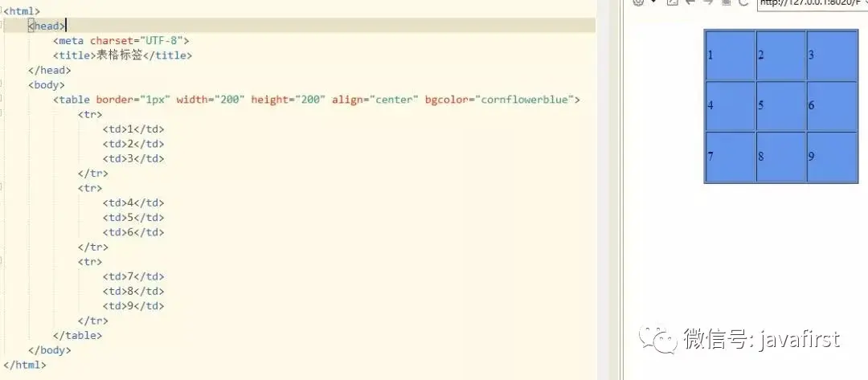This screenshot has width=868, height=380.
Task: Open the browser preview settings gear
Action: 638,2
